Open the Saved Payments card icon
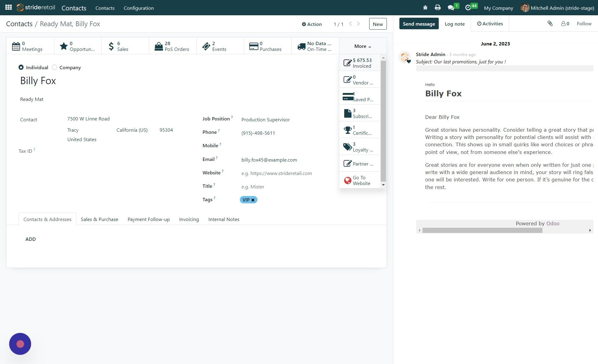 (348, 96)
